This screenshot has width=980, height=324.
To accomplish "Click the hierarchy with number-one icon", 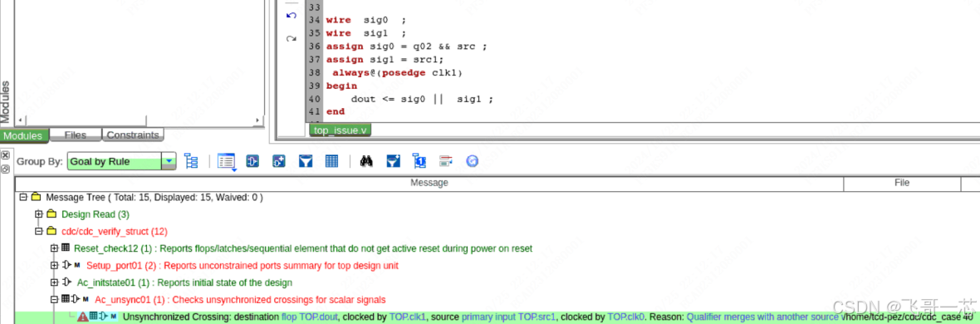I will pos(419,161).
